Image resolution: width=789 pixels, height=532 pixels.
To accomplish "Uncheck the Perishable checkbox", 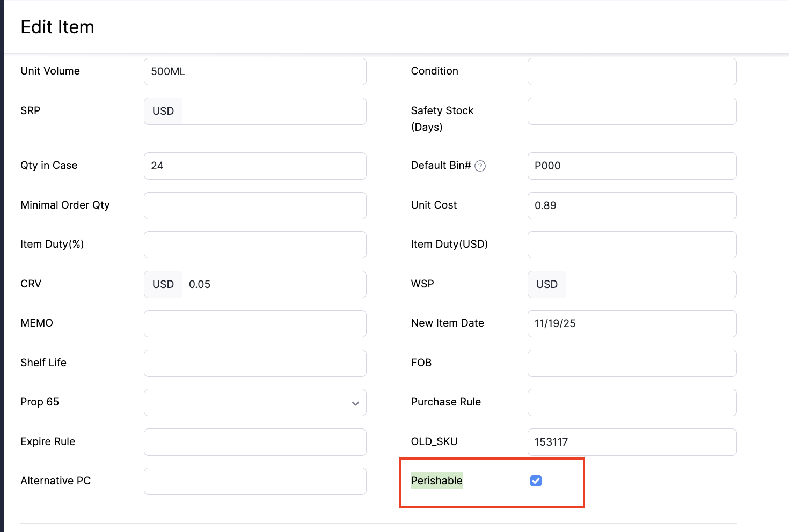I will pyautogui.click(x=536, y=481).
